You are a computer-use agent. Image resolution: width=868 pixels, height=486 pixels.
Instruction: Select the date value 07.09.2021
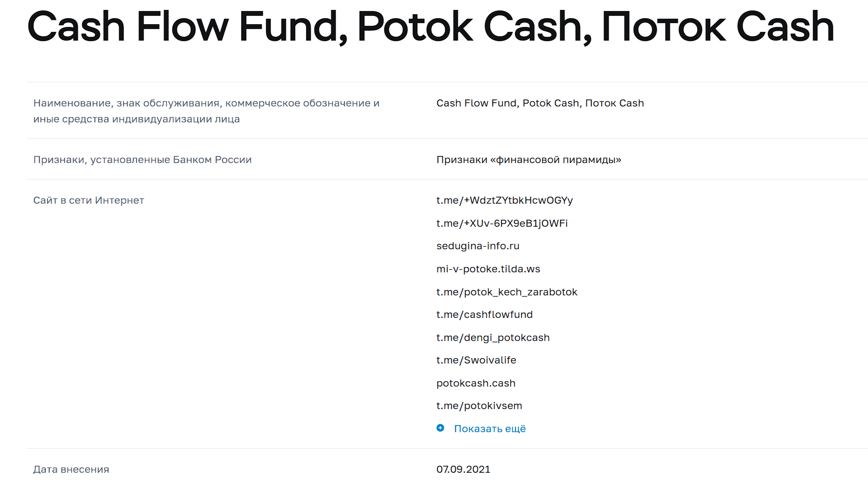coord(463,470)
